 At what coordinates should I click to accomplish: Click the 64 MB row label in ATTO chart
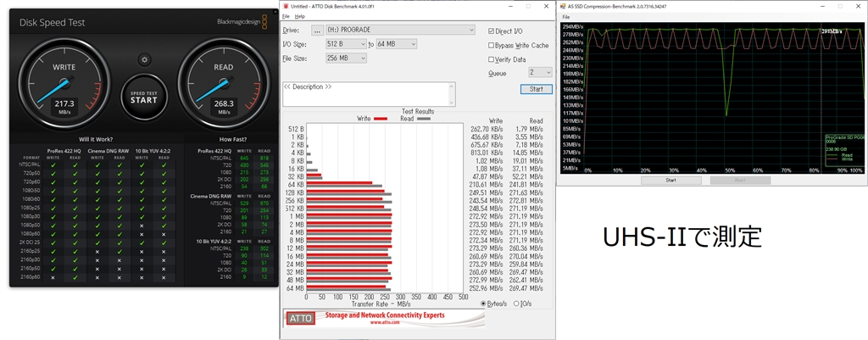pos(296,288)
